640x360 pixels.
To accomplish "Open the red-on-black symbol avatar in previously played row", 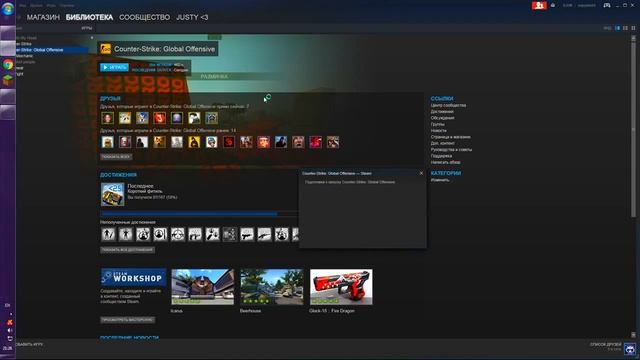I will [229, 142].
